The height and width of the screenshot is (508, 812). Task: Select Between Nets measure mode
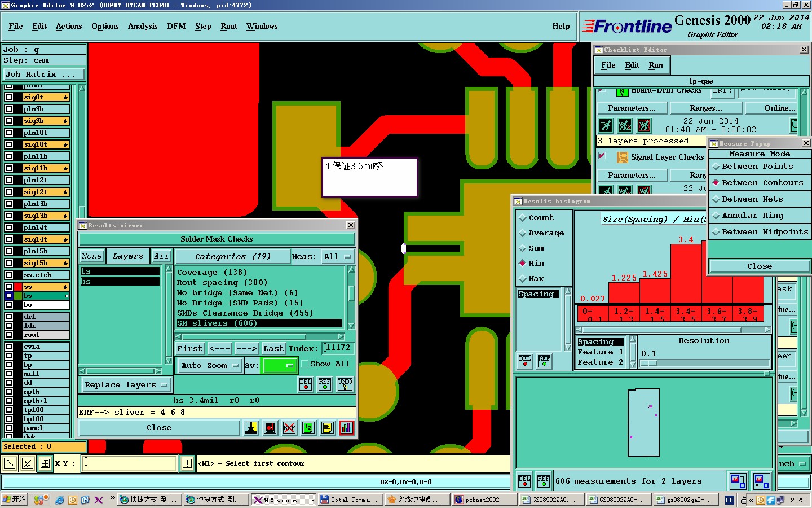click(x=759, y=199)
